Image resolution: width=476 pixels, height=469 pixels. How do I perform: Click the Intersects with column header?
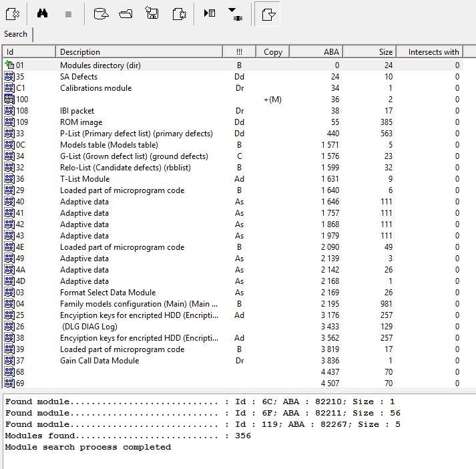point(433,52)
